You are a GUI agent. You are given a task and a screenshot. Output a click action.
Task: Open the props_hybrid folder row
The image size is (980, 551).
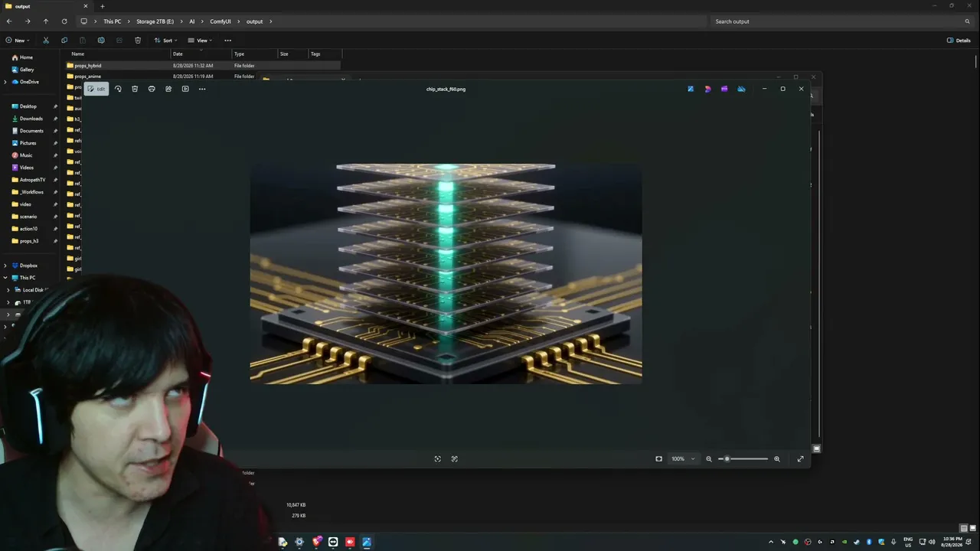pyautogui.click(x=203, y=66)
